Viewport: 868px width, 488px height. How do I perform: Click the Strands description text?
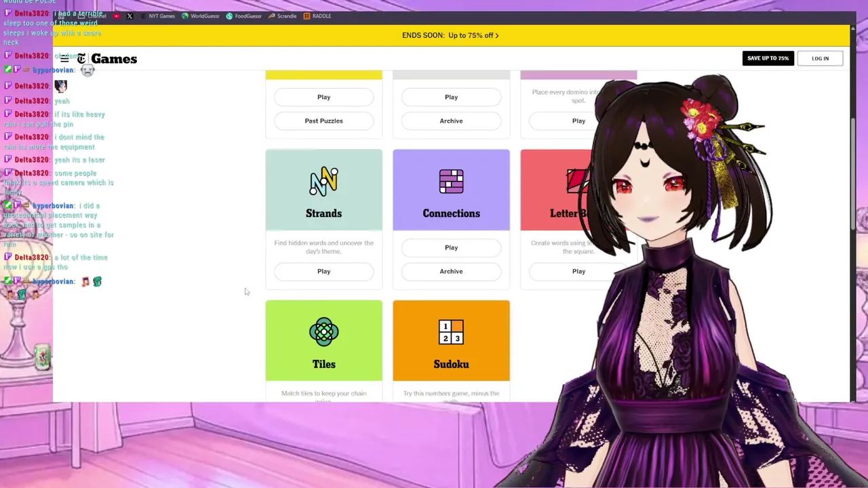point(323,247)
